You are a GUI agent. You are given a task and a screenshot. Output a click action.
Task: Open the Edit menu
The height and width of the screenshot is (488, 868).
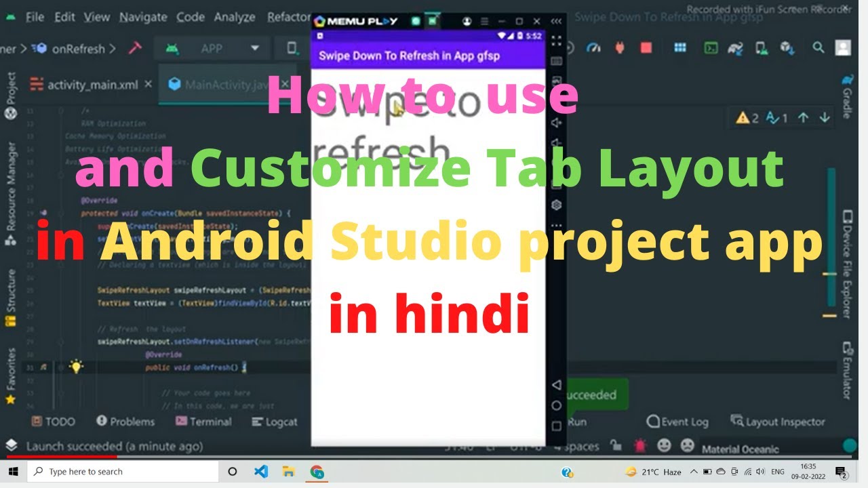[x=64, y=17]
